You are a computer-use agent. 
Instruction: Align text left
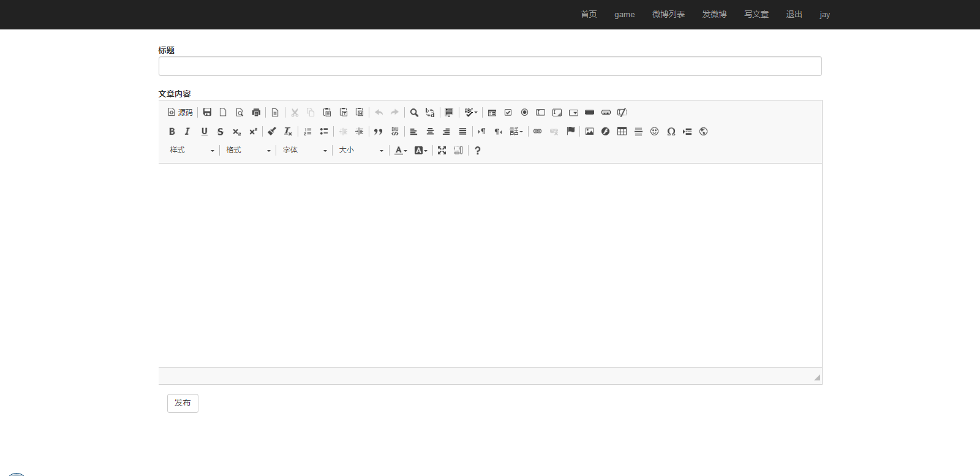(x=413, y=132)
